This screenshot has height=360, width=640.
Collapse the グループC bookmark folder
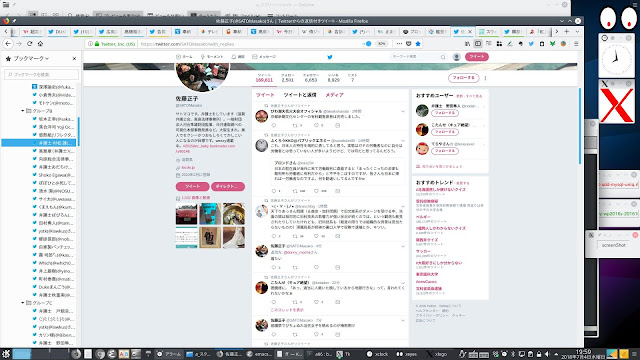click(x=23, y=303)
